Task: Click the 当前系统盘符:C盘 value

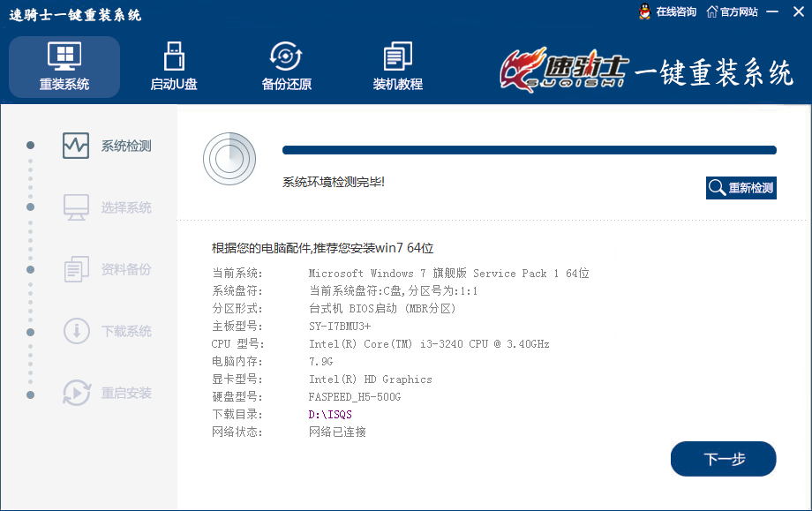Action: coord(393,290)
